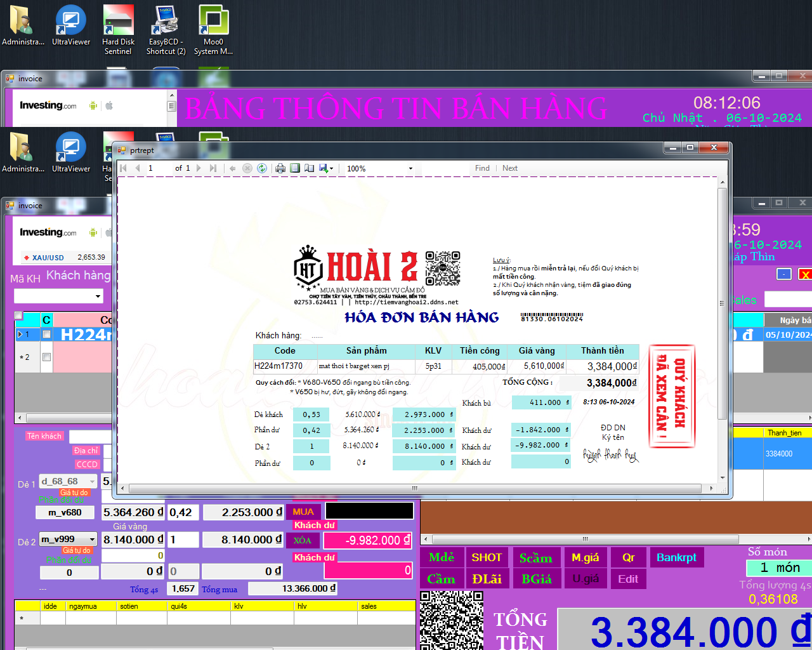Screen dimensions: 812x650
Task: Open the Page Setup icon
Action: pos(309,168)
